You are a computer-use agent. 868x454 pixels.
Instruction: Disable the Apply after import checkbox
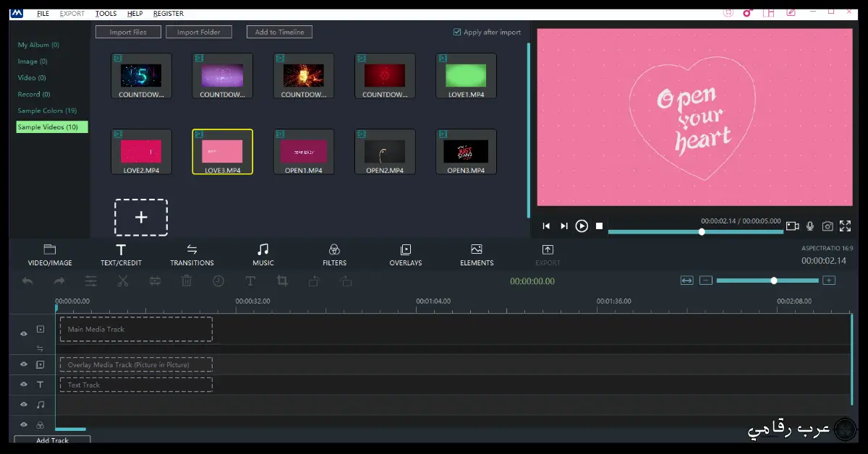tap(456, 31)
